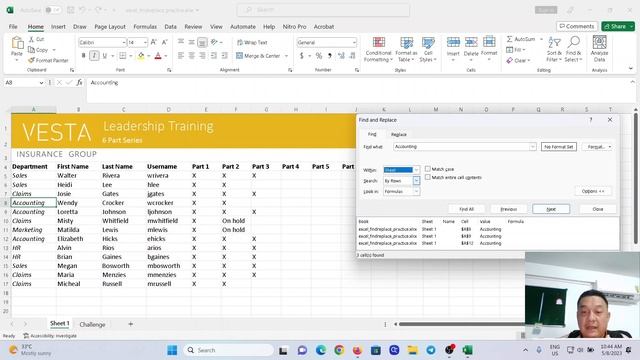Viewport: 640px width, 360px height.
Task: Toggle bottom vertical alignment button
Action: click(202, 42)
